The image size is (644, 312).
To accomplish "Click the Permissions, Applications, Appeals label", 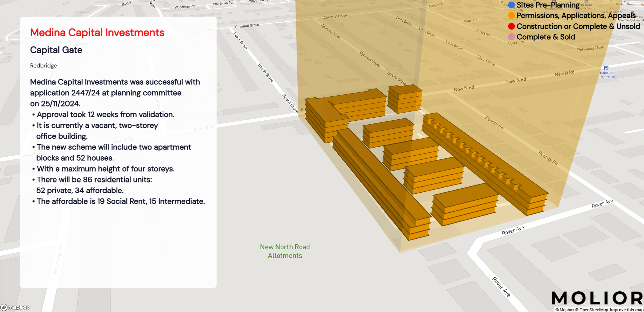I will point(576,16).
